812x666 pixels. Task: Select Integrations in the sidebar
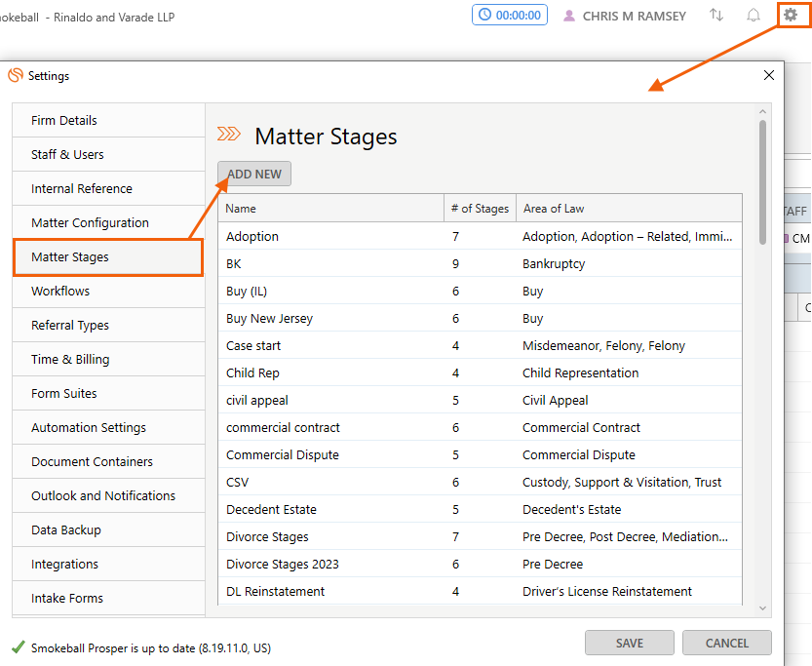pos(109,565)
